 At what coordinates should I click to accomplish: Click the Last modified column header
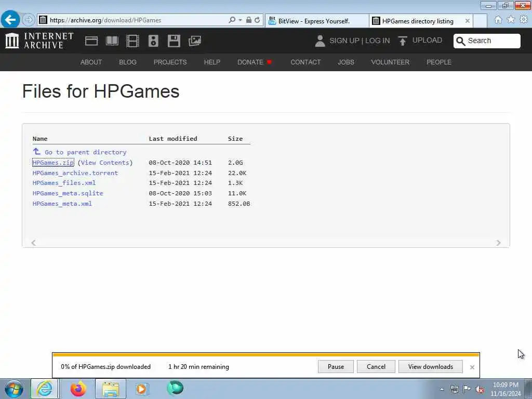173,138
